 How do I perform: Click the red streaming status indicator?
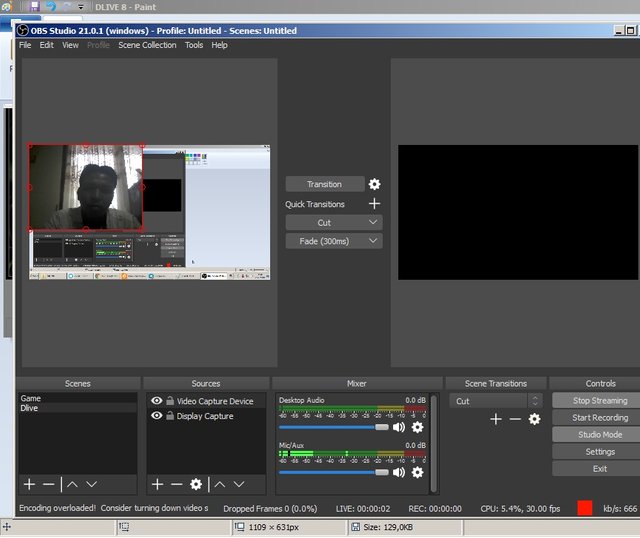(x=584, y=508)
